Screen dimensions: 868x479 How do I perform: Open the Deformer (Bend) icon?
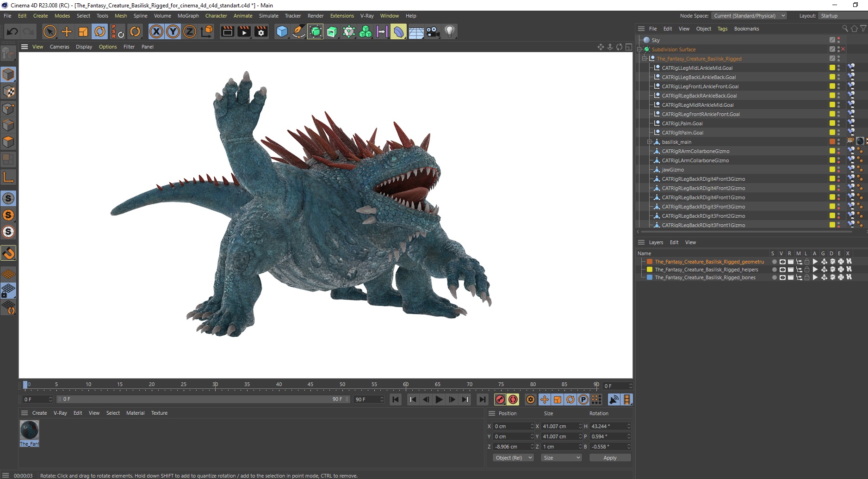coord(398,31)
